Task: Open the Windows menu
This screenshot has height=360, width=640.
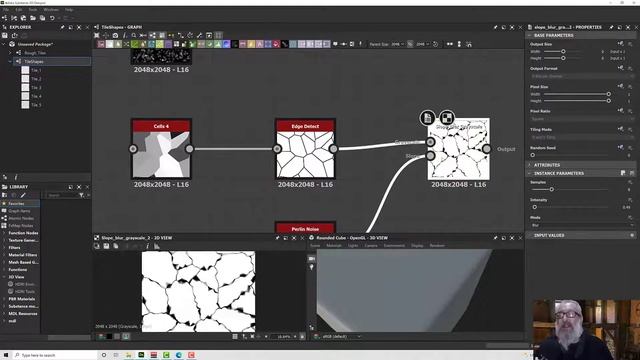Action: click(51, 9)
